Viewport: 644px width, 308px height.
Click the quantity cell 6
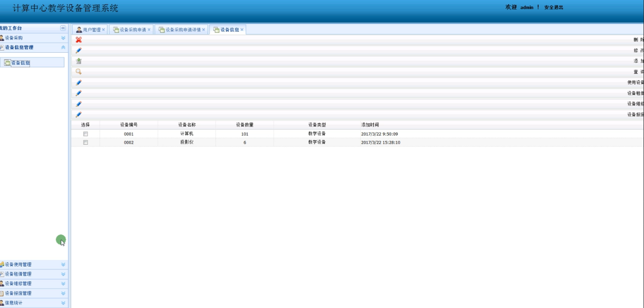click(245, 142)
